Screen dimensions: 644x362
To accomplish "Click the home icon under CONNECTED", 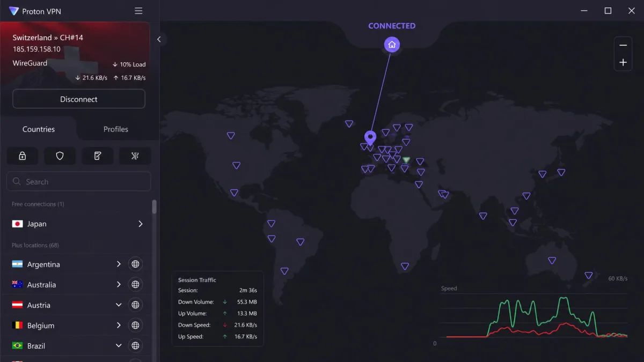I will 392,45.
